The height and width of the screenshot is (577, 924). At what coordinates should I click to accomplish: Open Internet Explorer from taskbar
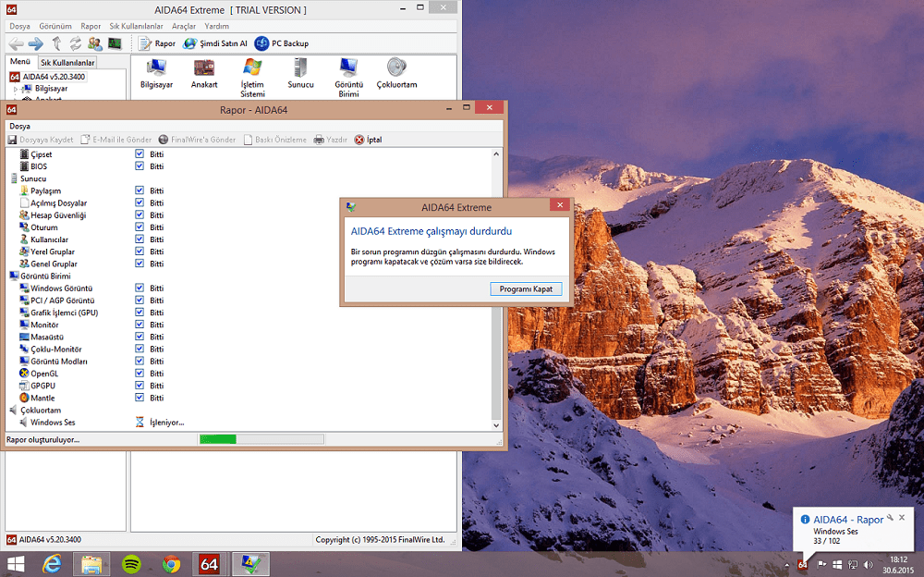click(x=52, y=565)
